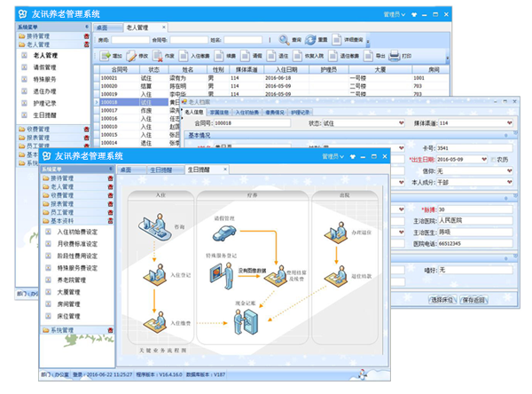Switch to the 老人管理 tab

pos(137,28)
